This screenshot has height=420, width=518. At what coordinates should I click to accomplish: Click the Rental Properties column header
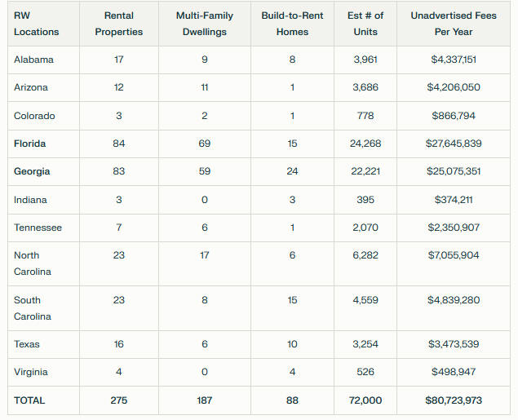click(x=119, y=24)
